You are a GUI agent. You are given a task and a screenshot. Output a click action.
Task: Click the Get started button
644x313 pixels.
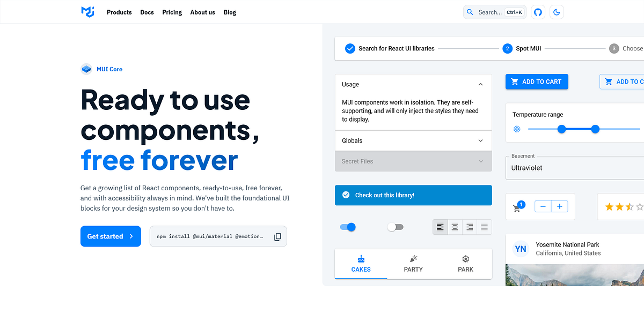pyautogui.click(x=111, y=236)
